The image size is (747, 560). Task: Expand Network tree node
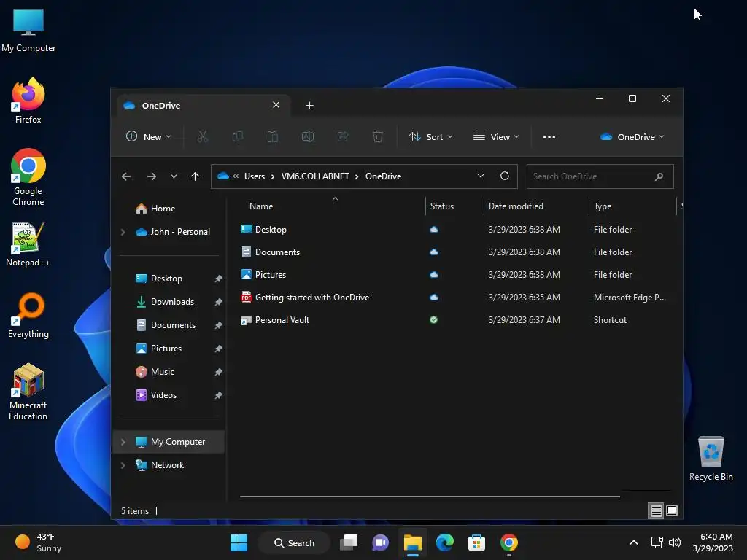[123, 465]
